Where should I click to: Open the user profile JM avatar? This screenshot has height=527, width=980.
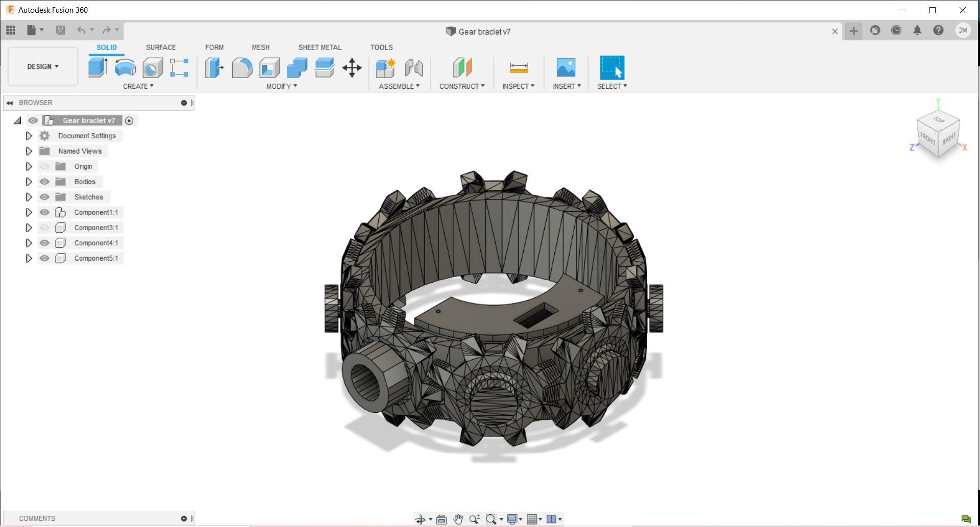[x=963, y=30]
